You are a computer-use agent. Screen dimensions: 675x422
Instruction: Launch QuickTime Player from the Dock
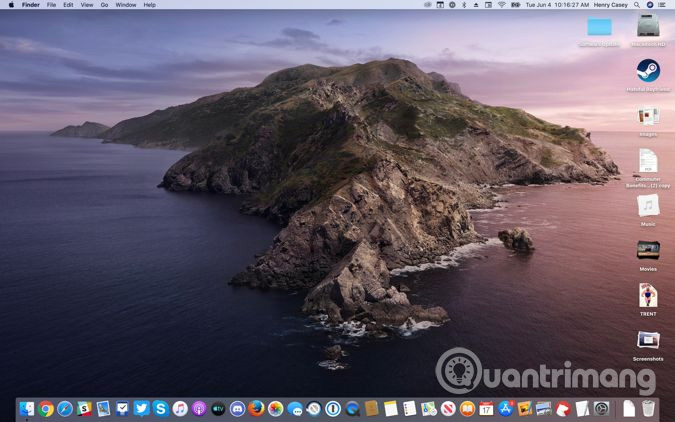tap(353, 408)
